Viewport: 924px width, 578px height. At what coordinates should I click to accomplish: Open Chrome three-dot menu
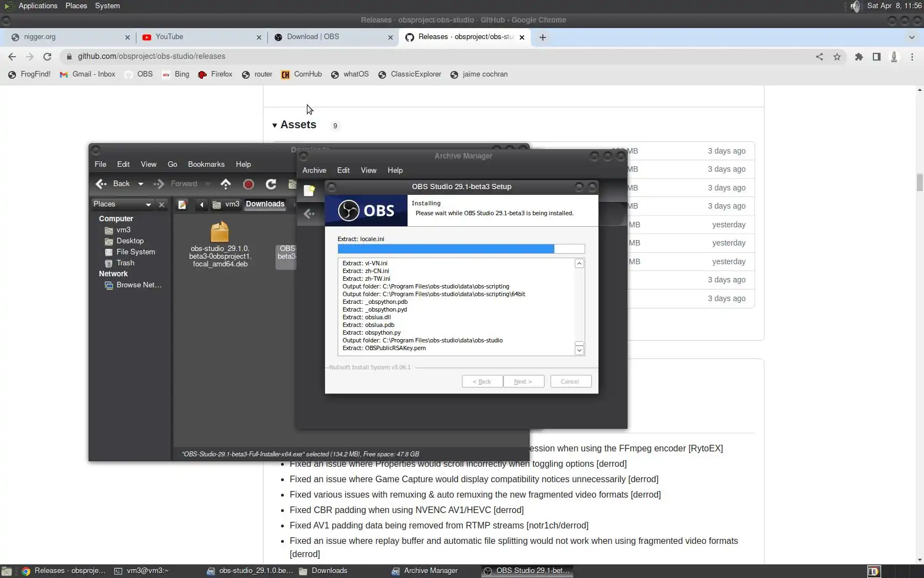click(912, 56)
